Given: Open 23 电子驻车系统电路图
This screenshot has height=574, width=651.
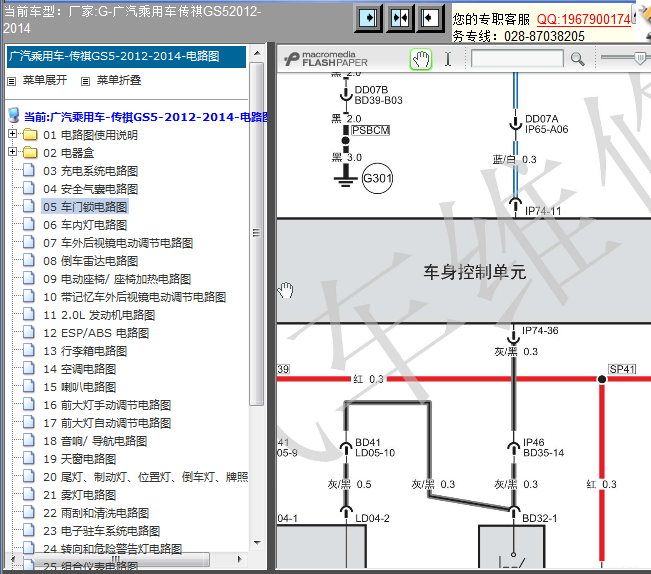Looking at the screenshot, I should (102, 531).
